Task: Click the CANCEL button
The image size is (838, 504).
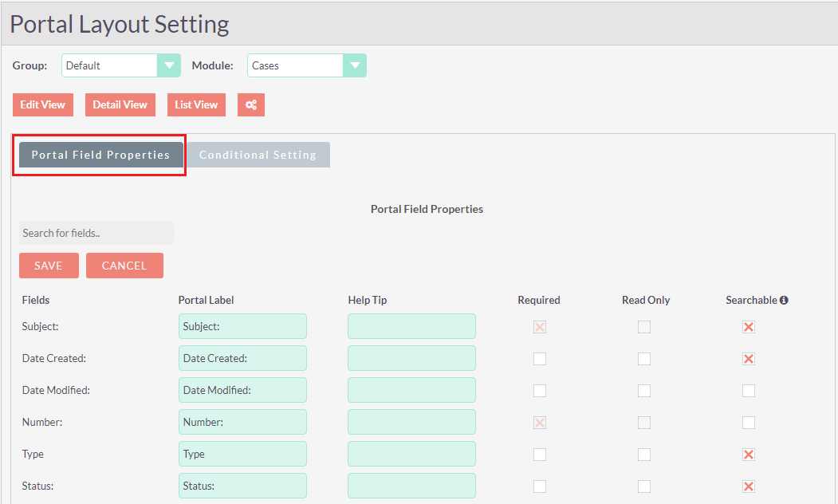Action: point(124,266)
